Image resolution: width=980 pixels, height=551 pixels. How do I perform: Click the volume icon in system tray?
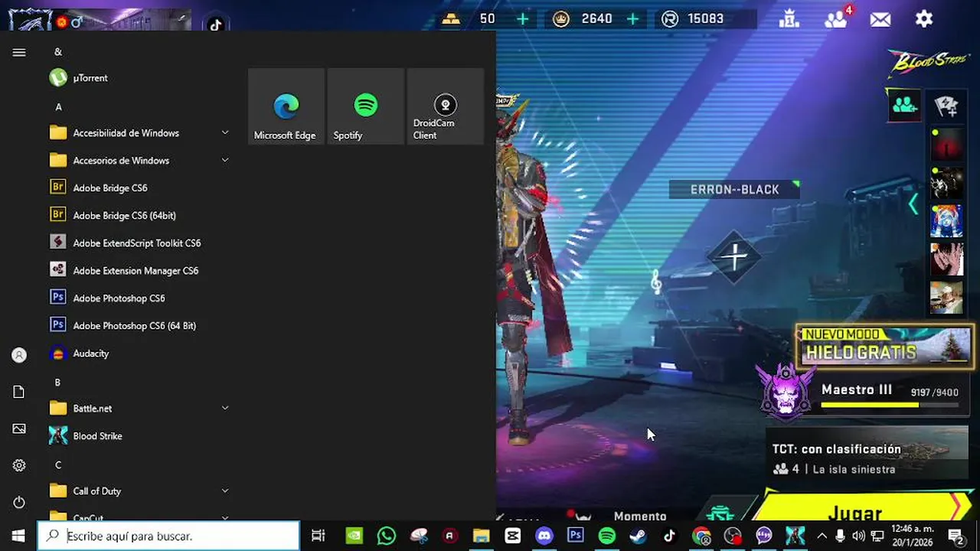(x=858, y=536)
